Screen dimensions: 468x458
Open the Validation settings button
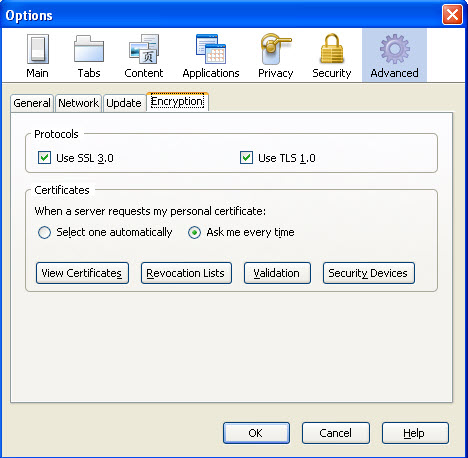click(277, 273)
